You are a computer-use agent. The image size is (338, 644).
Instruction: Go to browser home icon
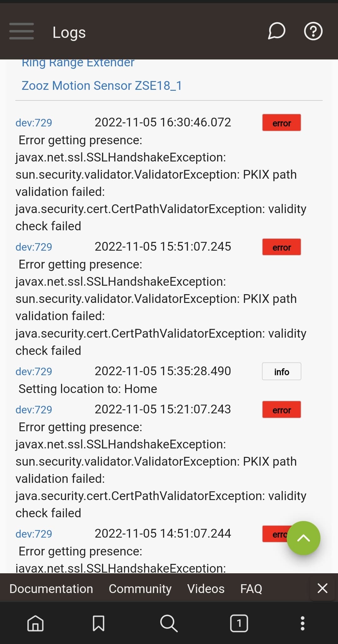(x=35, y=623)
